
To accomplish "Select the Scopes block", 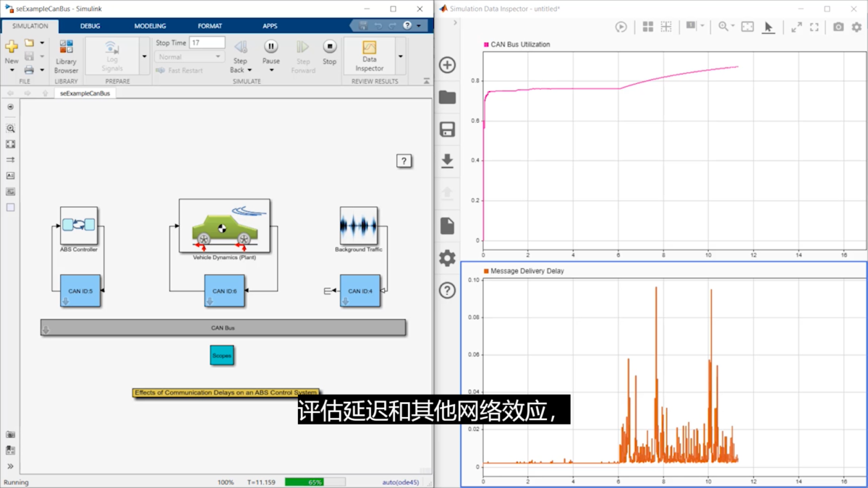I will tap(221, 355).
